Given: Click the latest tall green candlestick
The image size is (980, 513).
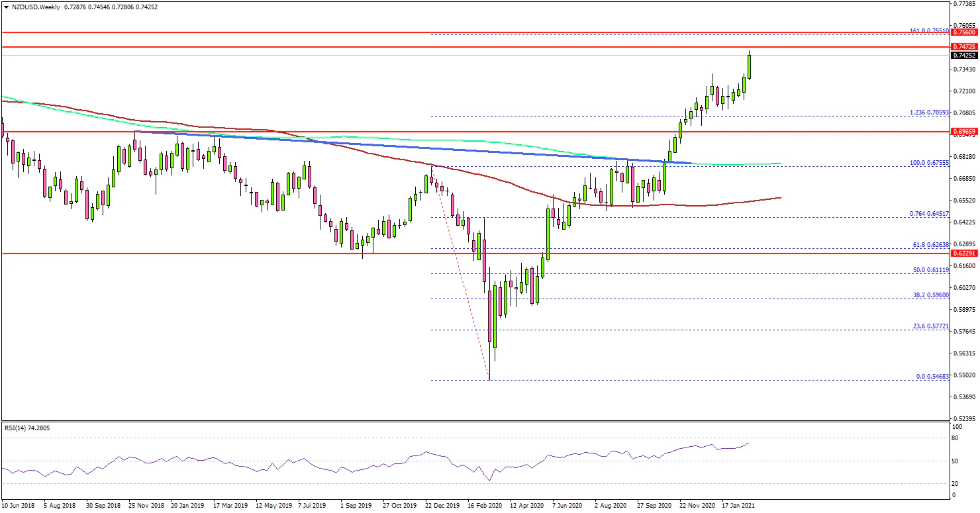Looking at the screenshot, I should [x=750, y=66].
